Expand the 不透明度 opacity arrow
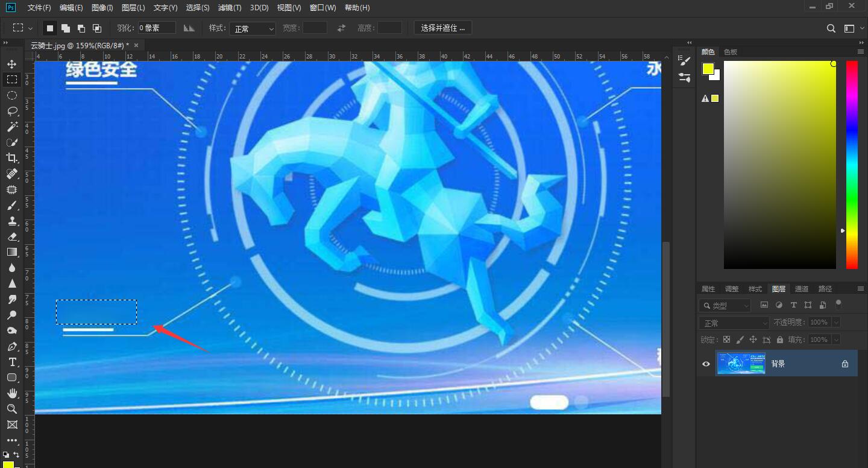 coord(836,323)
